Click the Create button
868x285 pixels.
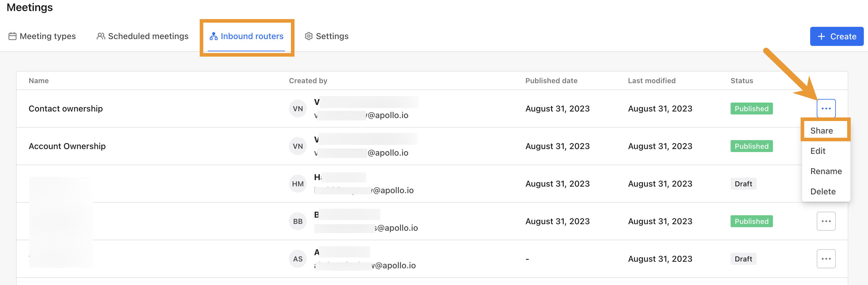[837, 36]
